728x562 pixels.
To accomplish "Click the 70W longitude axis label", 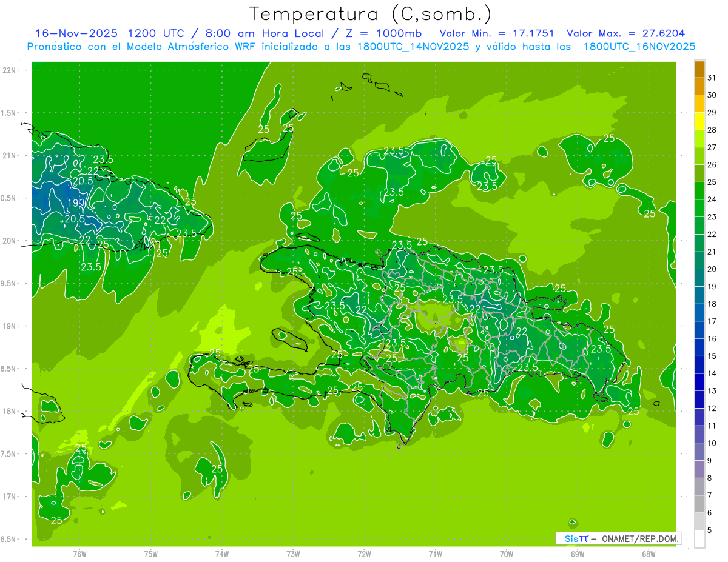I will click(x=507, y=554).
